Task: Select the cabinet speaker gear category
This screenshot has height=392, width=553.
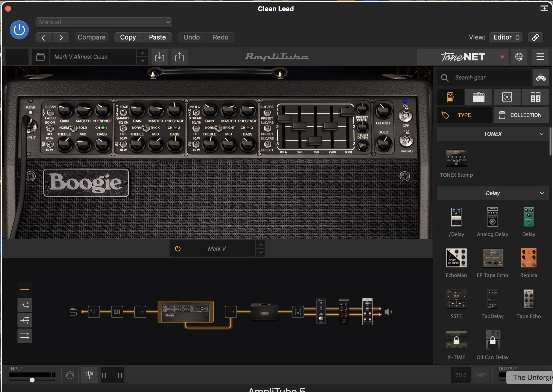Action: [507, 97]
